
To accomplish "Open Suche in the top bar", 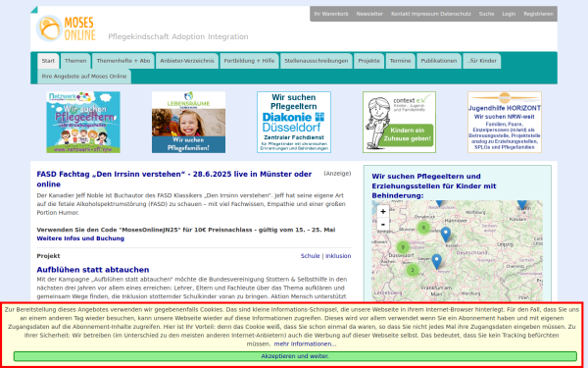I will (x=486, y=14).
